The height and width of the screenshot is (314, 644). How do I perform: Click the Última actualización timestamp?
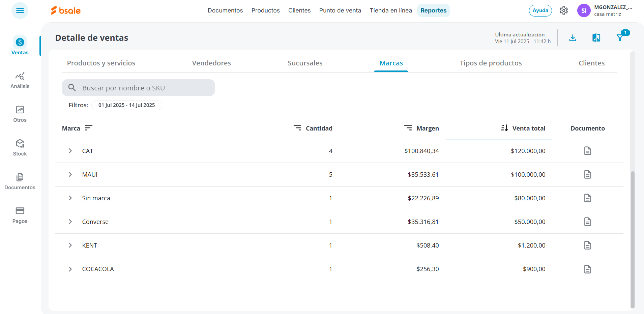[523, 38]
